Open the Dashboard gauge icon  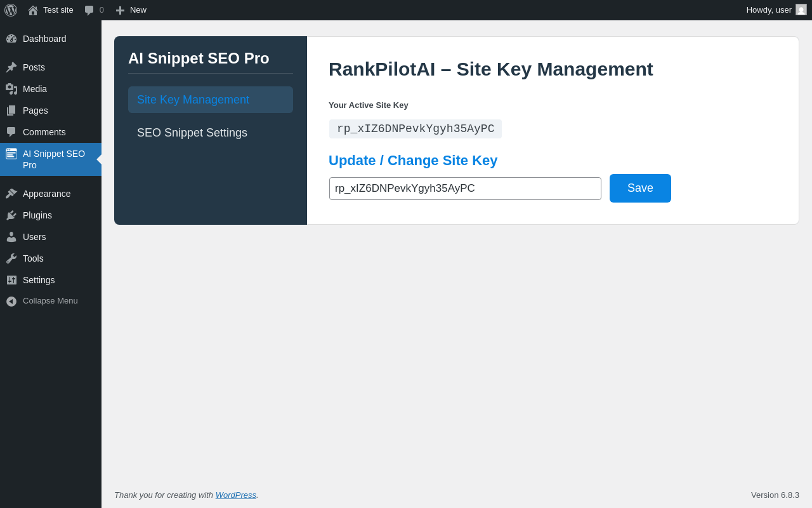click(11, 39)
